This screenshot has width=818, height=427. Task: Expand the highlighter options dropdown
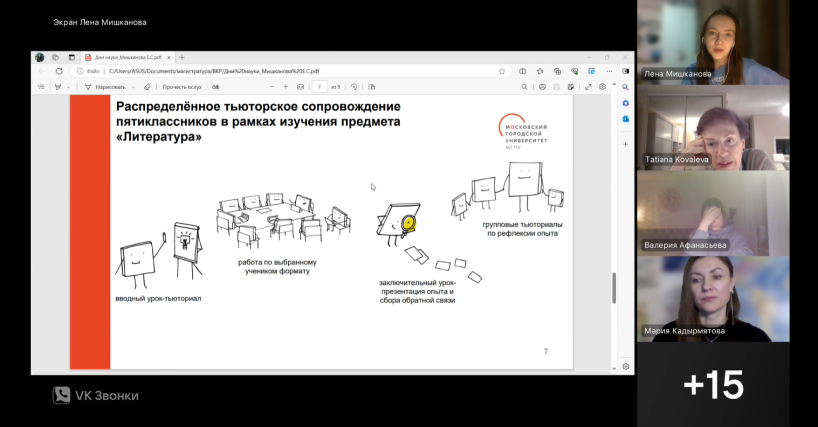(x=68, y=87)
